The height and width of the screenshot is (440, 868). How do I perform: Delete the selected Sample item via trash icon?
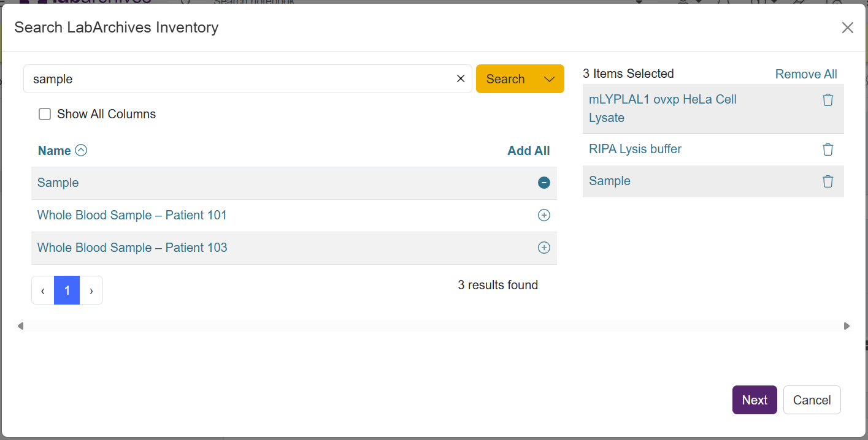coord(828,181)
